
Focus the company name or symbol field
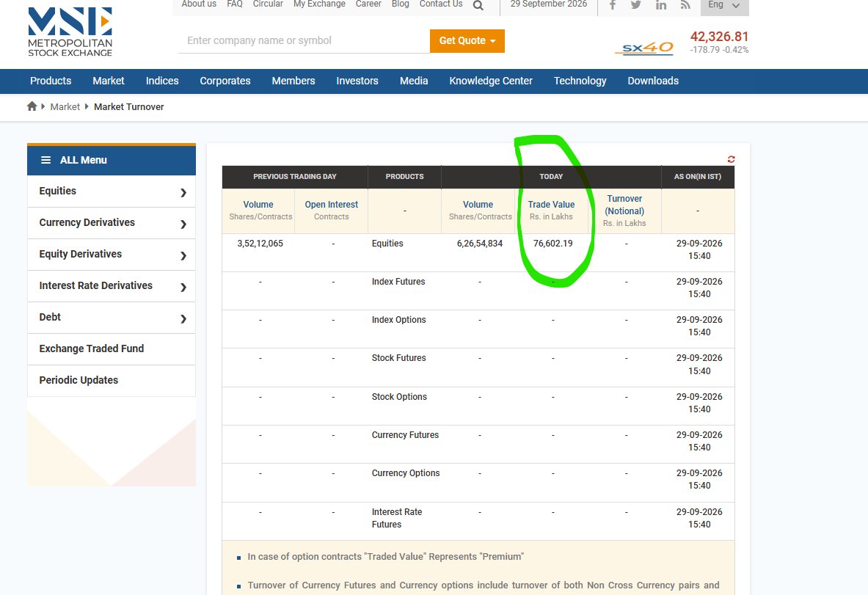304,40
